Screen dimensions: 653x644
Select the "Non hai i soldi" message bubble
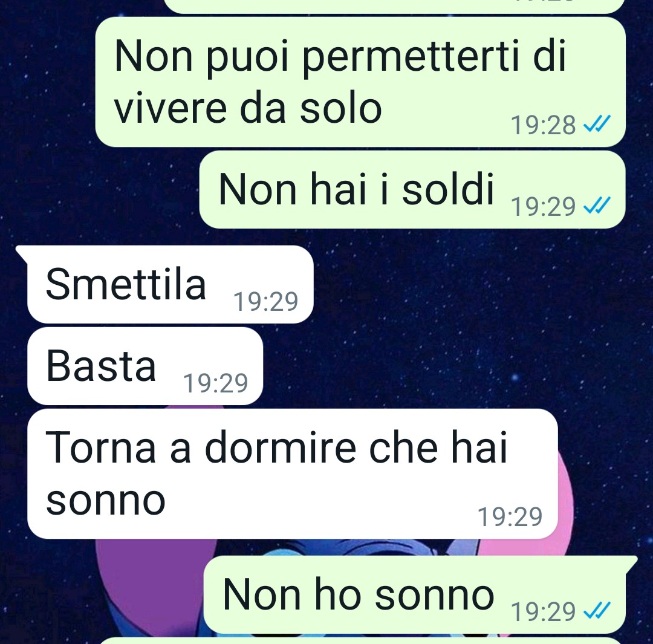pos(412,189)
